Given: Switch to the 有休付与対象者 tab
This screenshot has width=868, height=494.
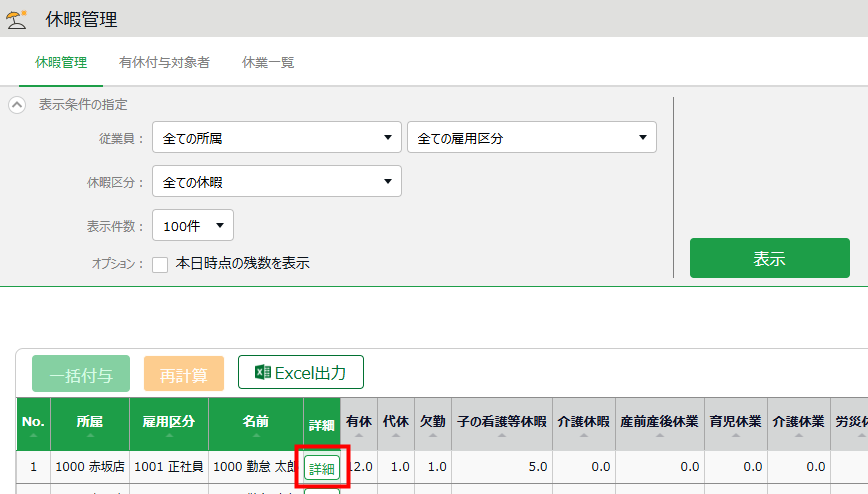Looking at the screenshot, I should coord(164,63).
